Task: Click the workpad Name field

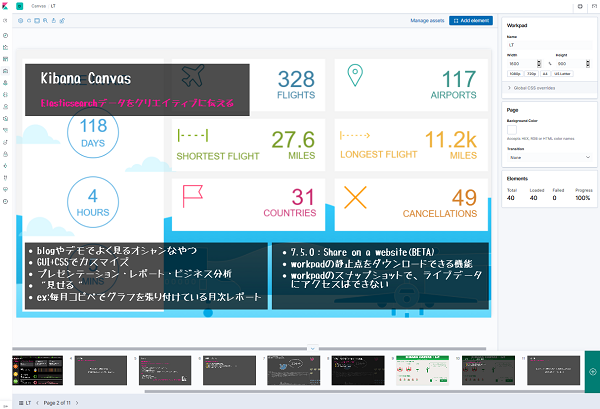Action: 549,45
